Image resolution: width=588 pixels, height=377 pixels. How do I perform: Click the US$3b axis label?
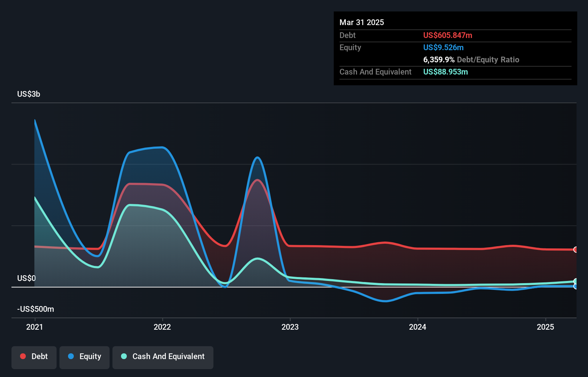point(29,94)
